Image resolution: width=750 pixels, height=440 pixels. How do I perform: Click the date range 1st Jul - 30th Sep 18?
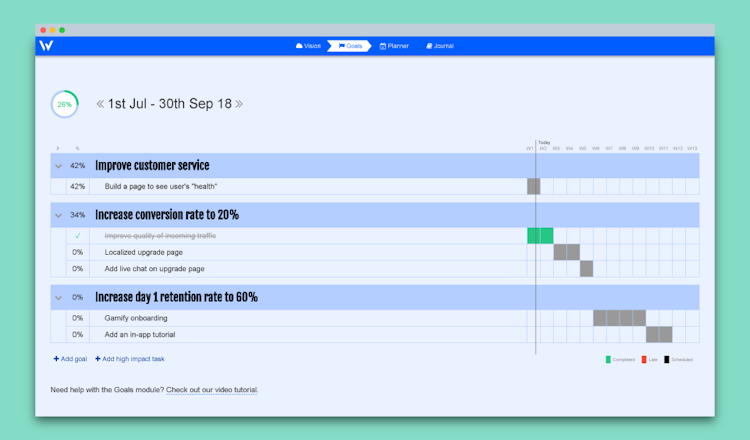[170, 104]
